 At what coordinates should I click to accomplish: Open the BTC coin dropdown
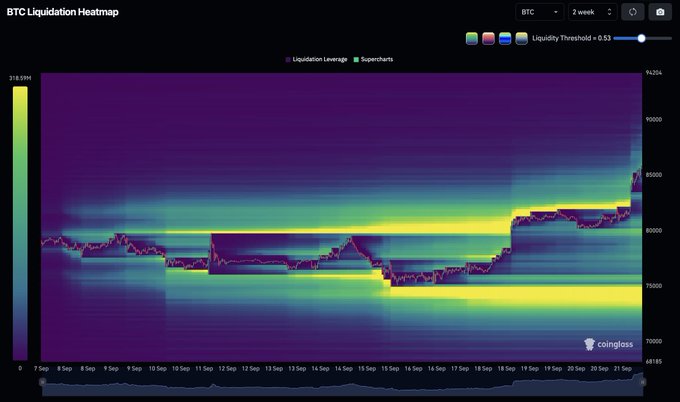[539, 12]
